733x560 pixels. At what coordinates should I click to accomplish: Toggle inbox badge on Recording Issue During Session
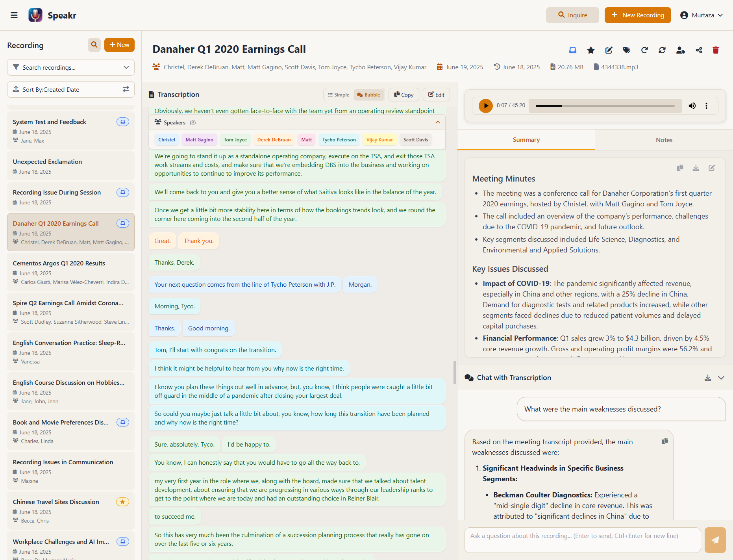[123, 192]
